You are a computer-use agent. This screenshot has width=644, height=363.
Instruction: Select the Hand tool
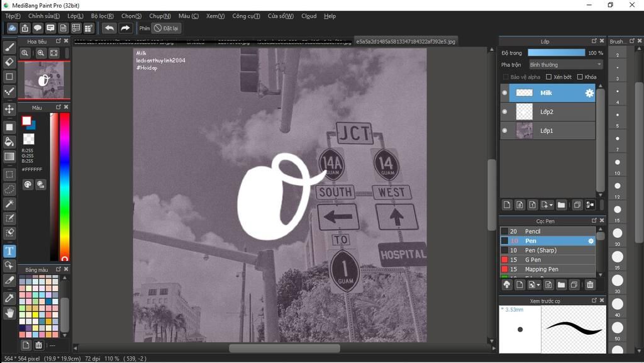pyautogui.click(x=9, y=313)
